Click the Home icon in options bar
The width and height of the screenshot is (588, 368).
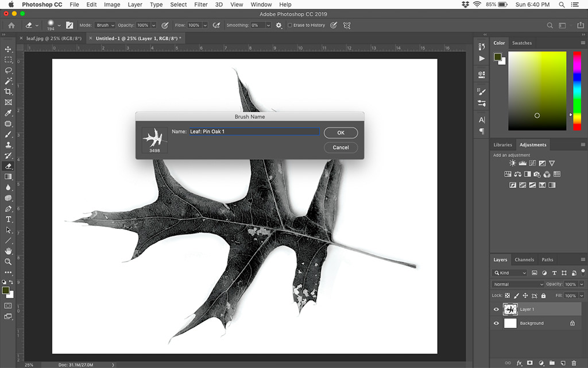11,25
